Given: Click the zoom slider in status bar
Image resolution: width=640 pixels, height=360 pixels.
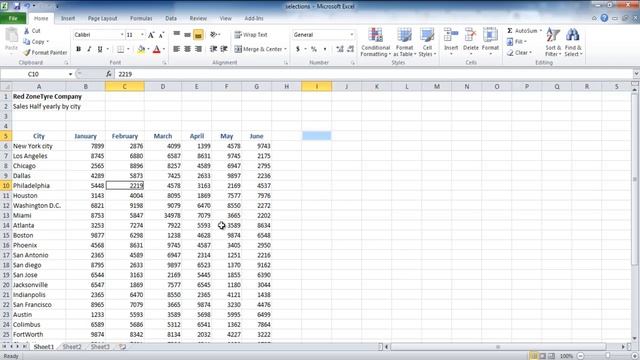Looking at the screenshot, I should coord(607,356).
